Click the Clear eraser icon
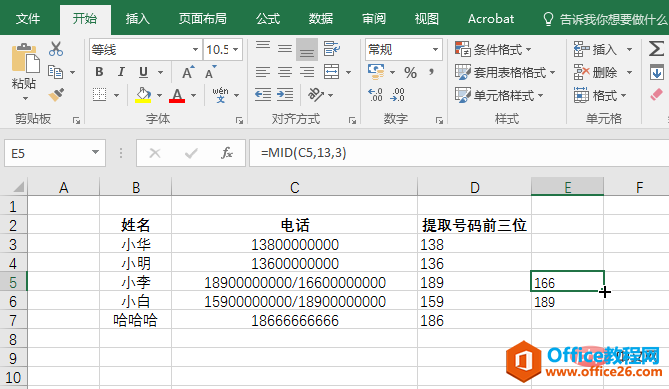669x389 pixels. point(656,94)
